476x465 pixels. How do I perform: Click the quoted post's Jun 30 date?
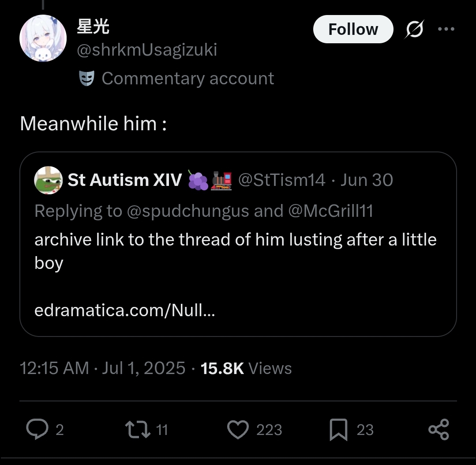366,180
